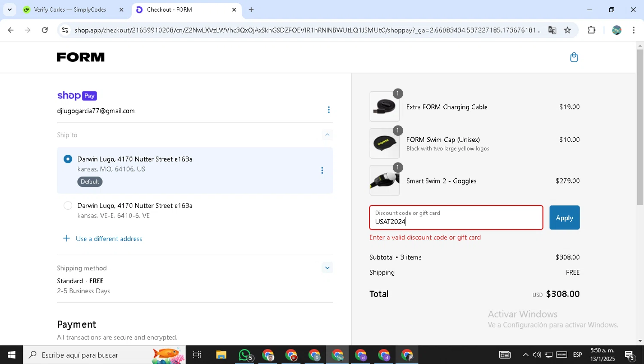Screen dimensions: 644x364
Task: Click Use a different address link
Action: point(109,239)
